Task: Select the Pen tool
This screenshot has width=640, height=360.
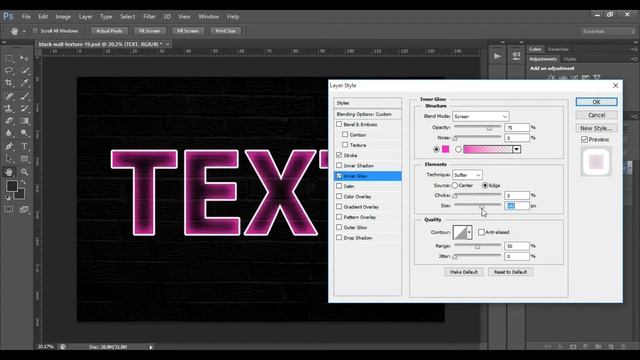Action: (9, 146)
